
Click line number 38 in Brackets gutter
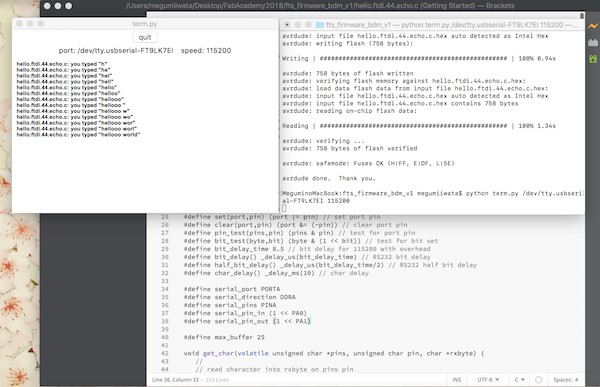(x=165, y=322)
